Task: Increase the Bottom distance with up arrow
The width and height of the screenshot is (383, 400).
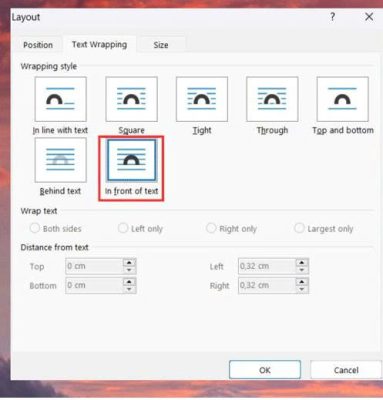Action: coord(129,282)
